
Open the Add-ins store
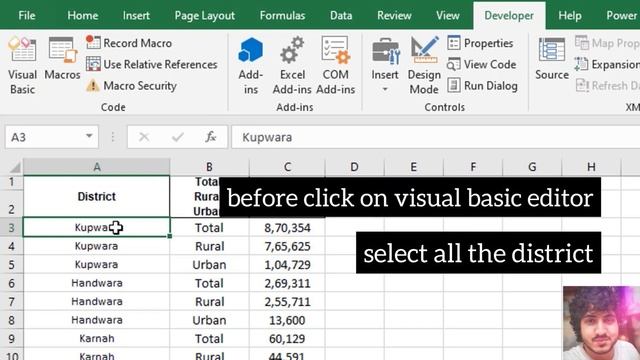[x=251, y=65]
